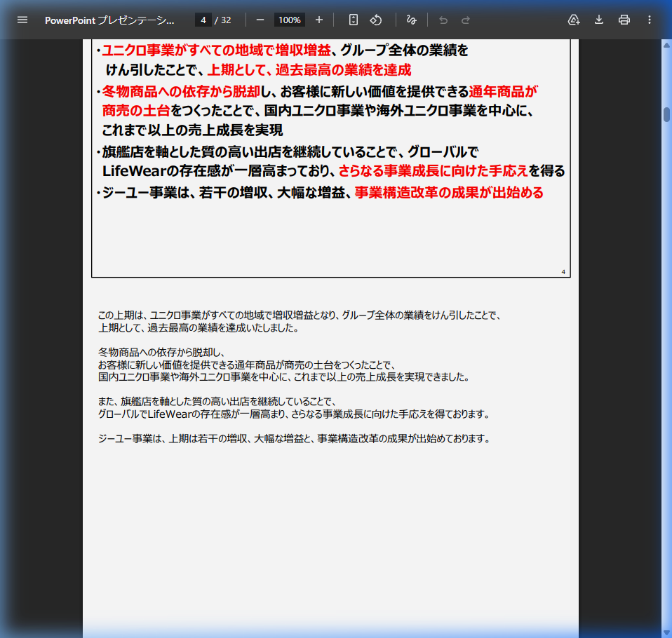Click the total page count 32

click(x=226, y=20)
